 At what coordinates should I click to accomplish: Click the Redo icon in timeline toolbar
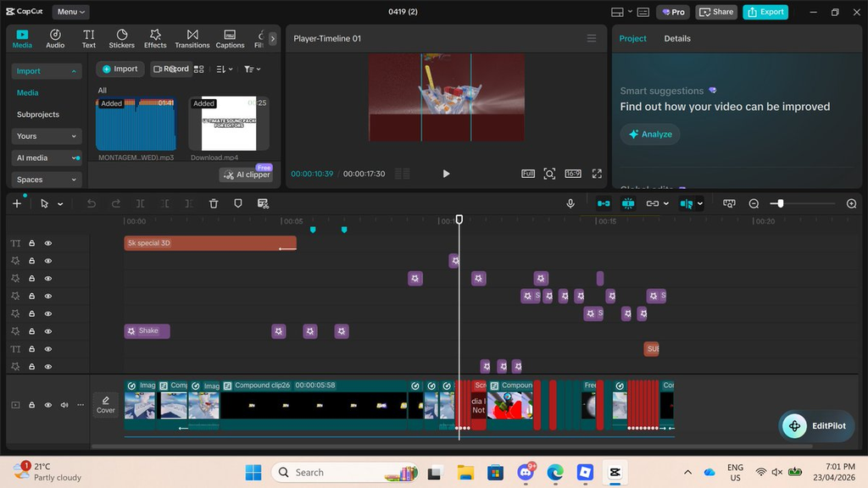click(115, 203)
